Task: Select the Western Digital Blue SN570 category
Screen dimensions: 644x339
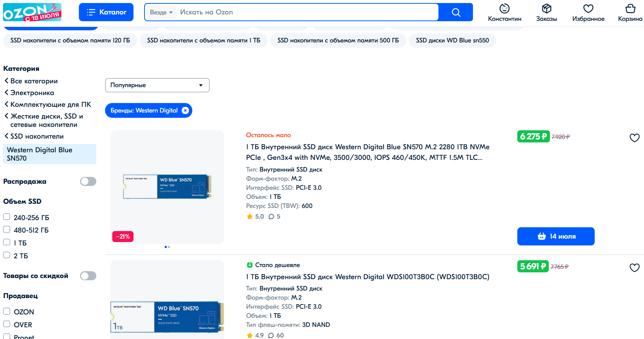Action: [50, 154]
